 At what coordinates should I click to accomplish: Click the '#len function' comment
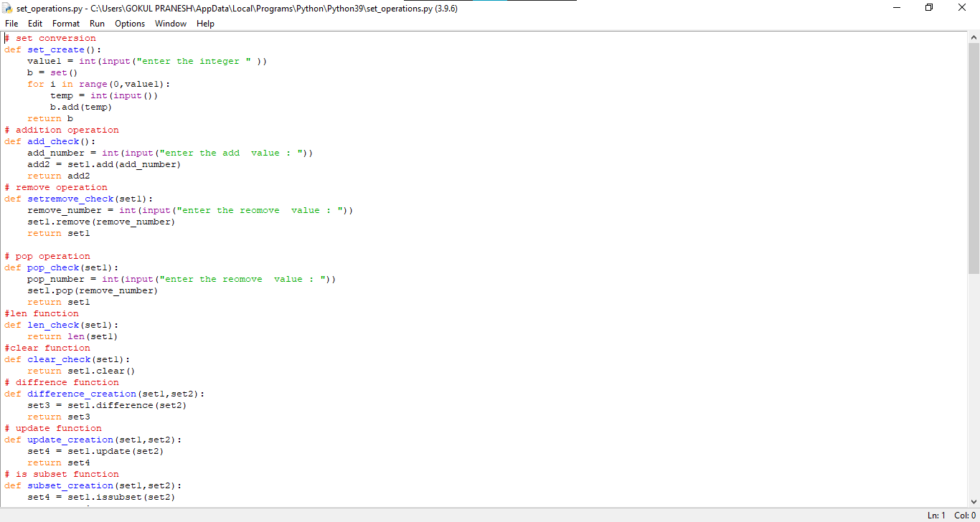pos(42,313)
